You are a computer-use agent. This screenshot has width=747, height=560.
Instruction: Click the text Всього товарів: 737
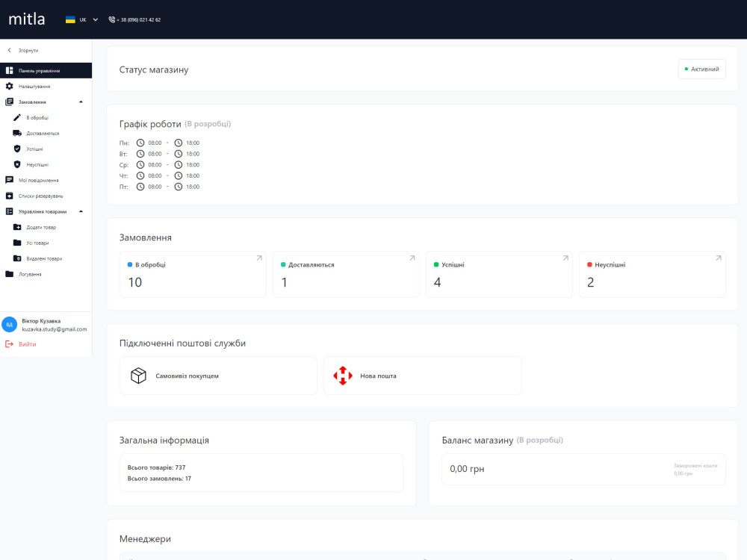pos(156,467)
